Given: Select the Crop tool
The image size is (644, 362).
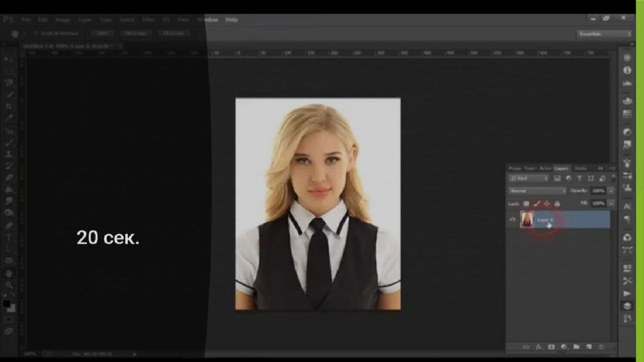Looking at the screenshot, I should pyautogui.click(x=9, y=106).
